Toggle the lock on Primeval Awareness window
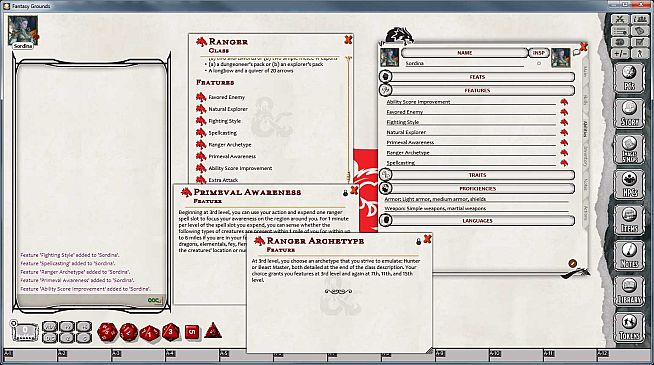Screen dimensions: 654x365 pyautogui.click(x=345, y=193)
